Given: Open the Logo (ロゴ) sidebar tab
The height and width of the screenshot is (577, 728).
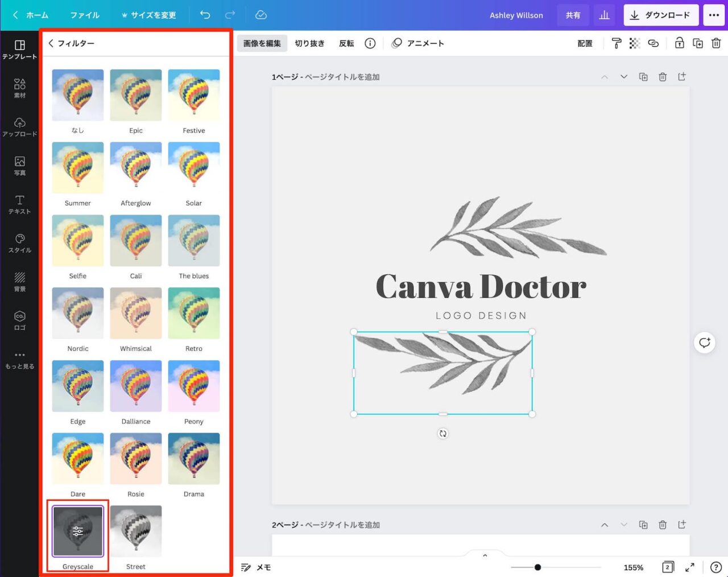Looking at the screenshot, I should tap(19, 320).
